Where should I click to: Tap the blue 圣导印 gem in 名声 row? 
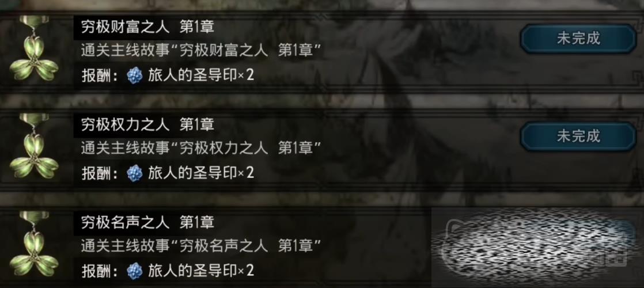[x=134, y=271]
